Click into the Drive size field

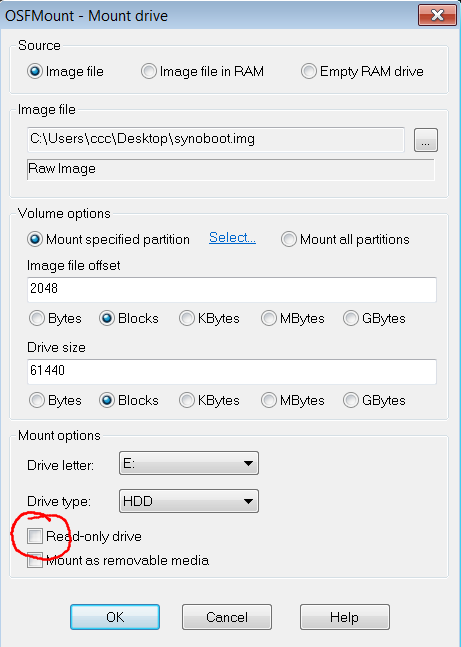(x=232, y=371)
